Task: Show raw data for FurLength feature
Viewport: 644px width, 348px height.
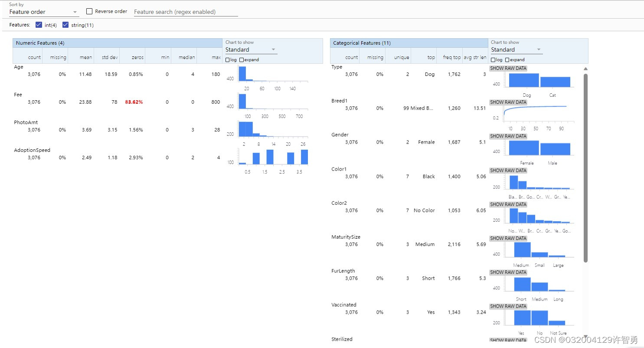Action: coord(508,272)
